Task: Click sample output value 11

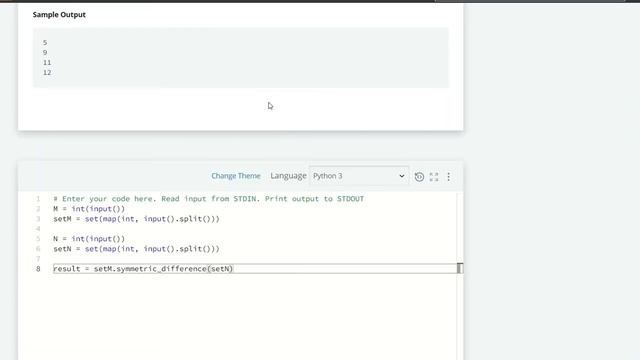Action: (47, 62)
